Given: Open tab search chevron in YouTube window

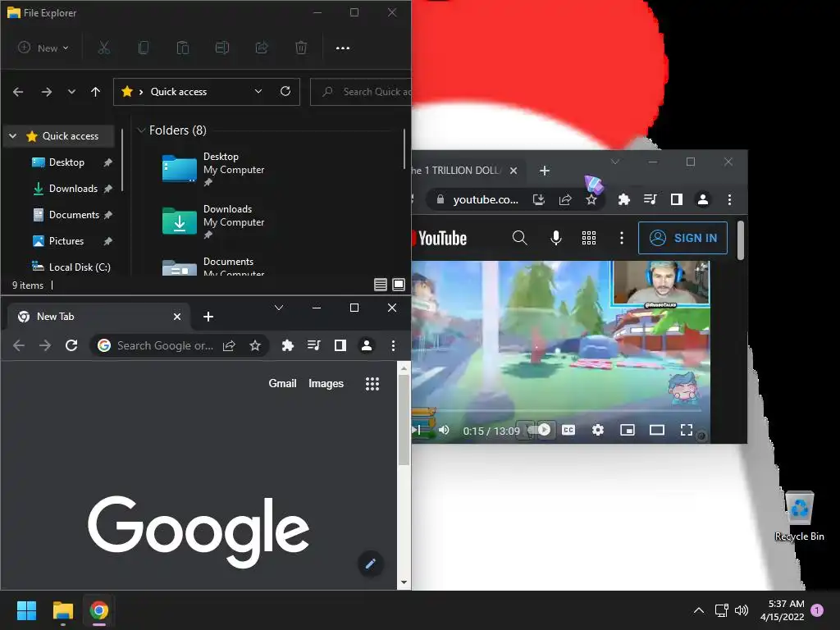Looking at the screenshot, I should 615,162.
